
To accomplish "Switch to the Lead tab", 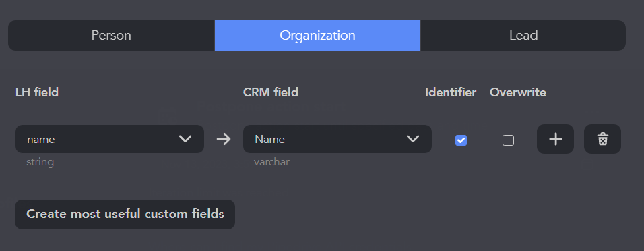I will 523,35.
